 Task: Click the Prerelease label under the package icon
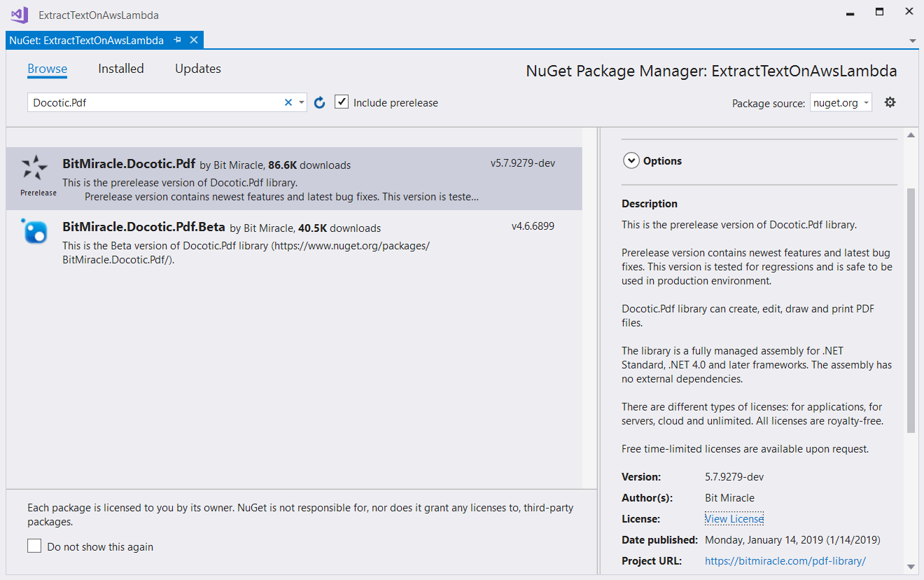pos(38,193)
